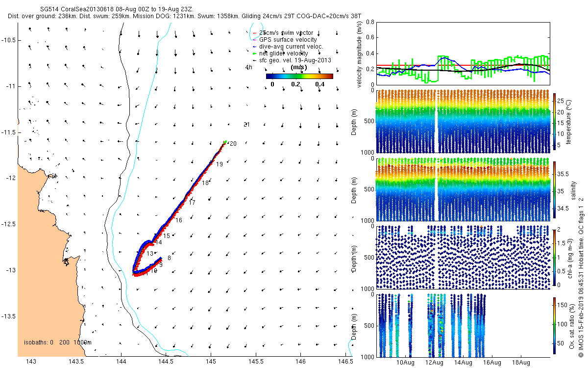Click the '14Aug' date tick on the time axis

[463, 363]
